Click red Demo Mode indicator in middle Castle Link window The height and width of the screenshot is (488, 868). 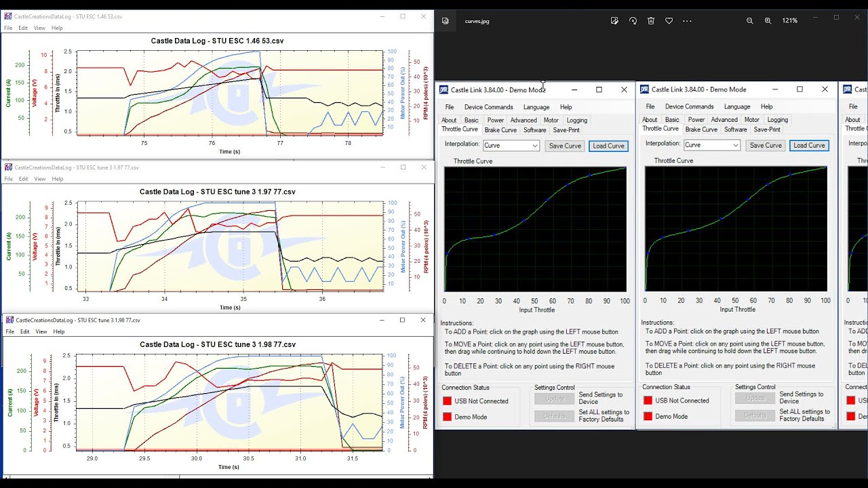coord(648,416)
